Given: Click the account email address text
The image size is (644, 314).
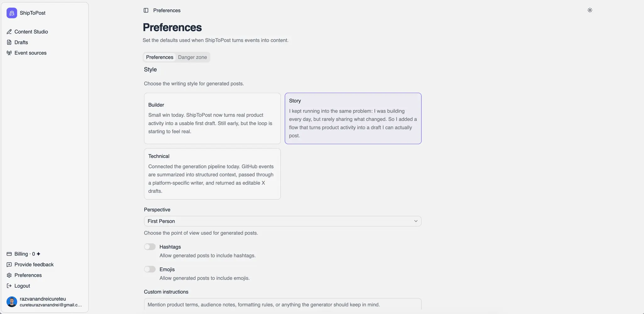Looking at the screenshot, I should click(x=51, y=305).
